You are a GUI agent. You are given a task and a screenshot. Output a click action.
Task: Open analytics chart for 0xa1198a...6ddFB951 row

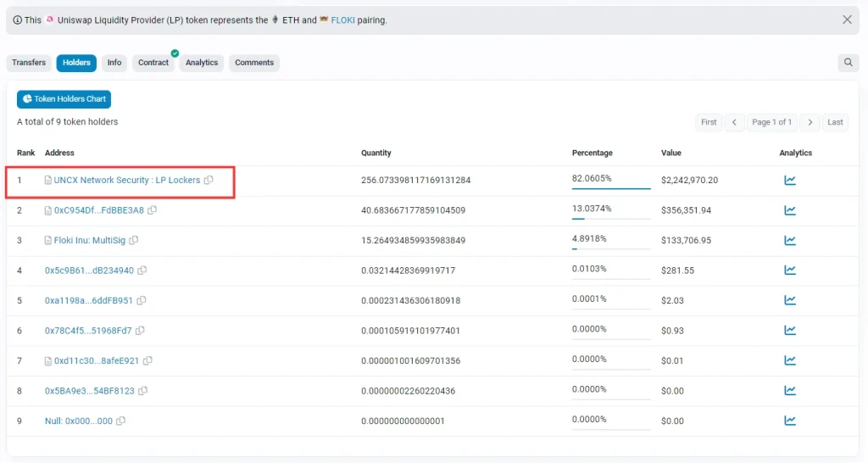(x=790, y=300)
